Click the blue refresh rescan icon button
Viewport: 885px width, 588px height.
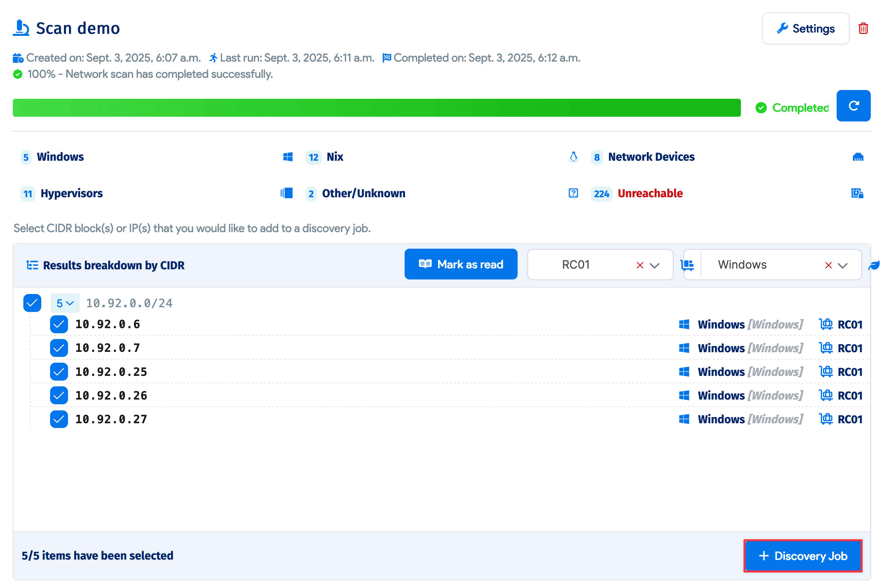pos(853,106)
